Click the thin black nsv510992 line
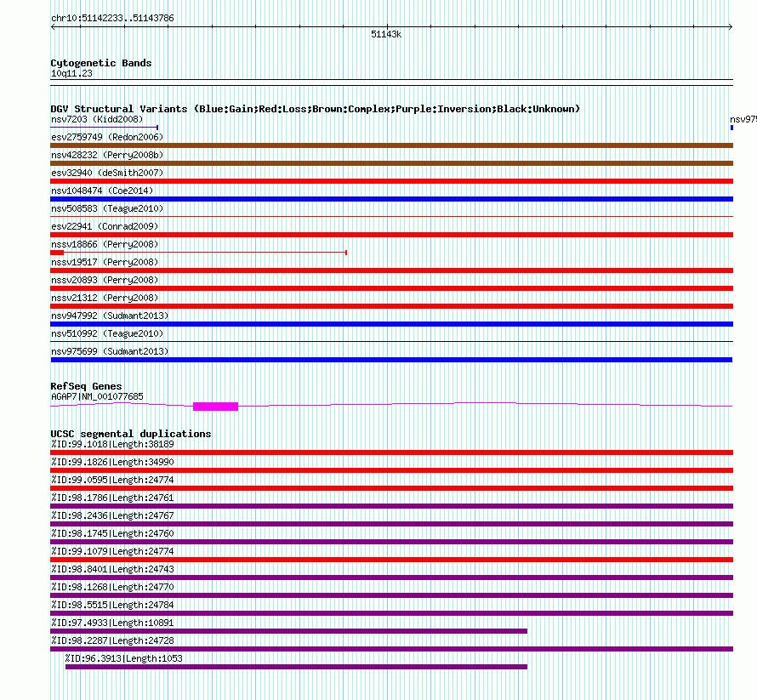Screen dimensions: 757x700 [391, 342]
